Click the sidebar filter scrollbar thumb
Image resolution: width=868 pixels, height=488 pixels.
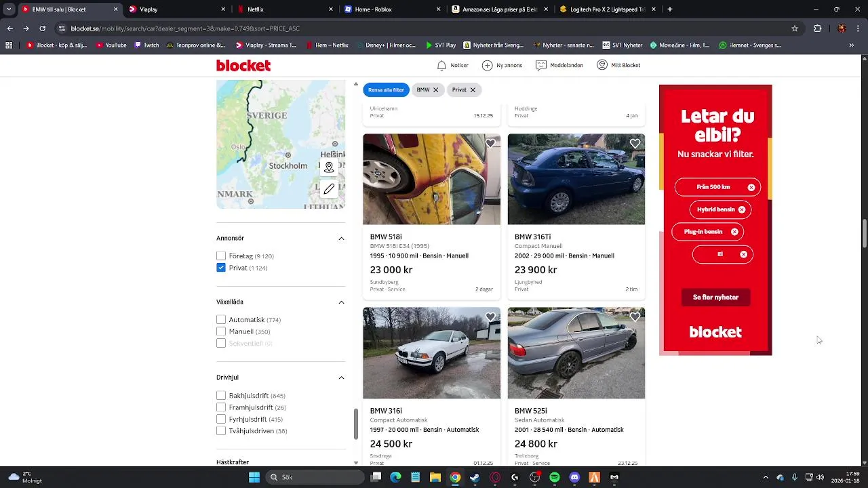coord(356,424)
